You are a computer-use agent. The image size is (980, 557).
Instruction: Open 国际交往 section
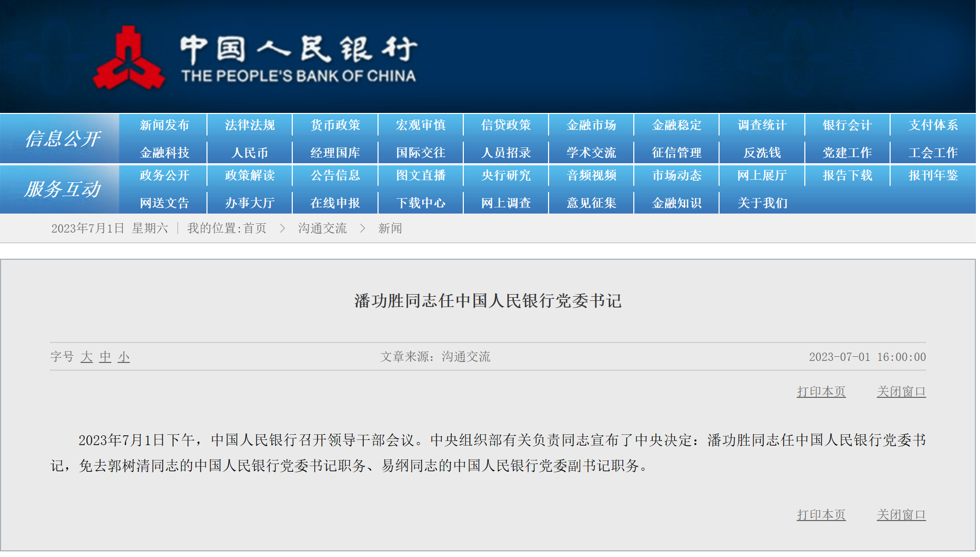pos(421,153)
